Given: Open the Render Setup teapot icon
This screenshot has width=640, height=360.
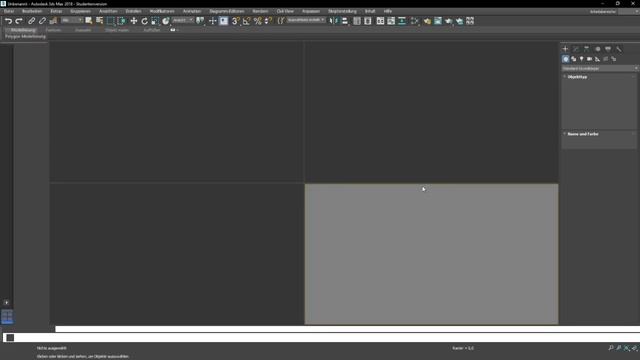Looking at the screenshot, I should pyautogui.click(x=427, y=21).
